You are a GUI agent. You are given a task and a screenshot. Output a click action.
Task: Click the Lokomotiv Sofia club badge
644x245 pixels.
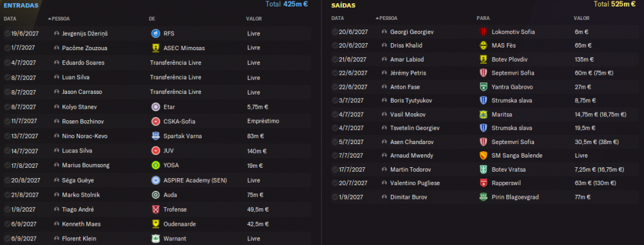[483, 32]
